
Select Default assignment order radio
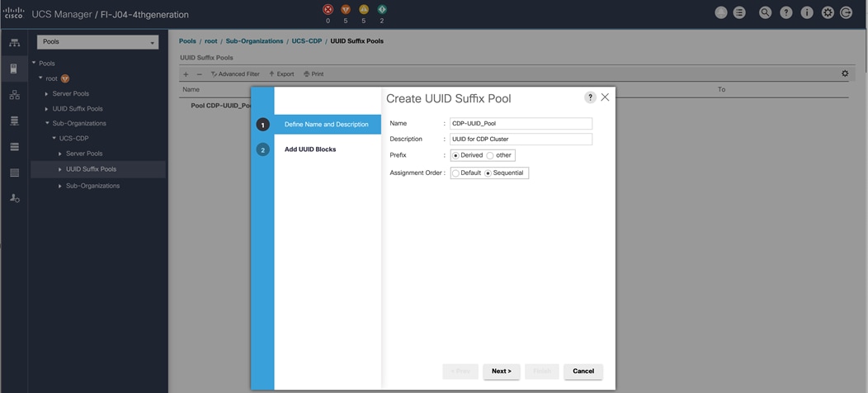point(455,173)
